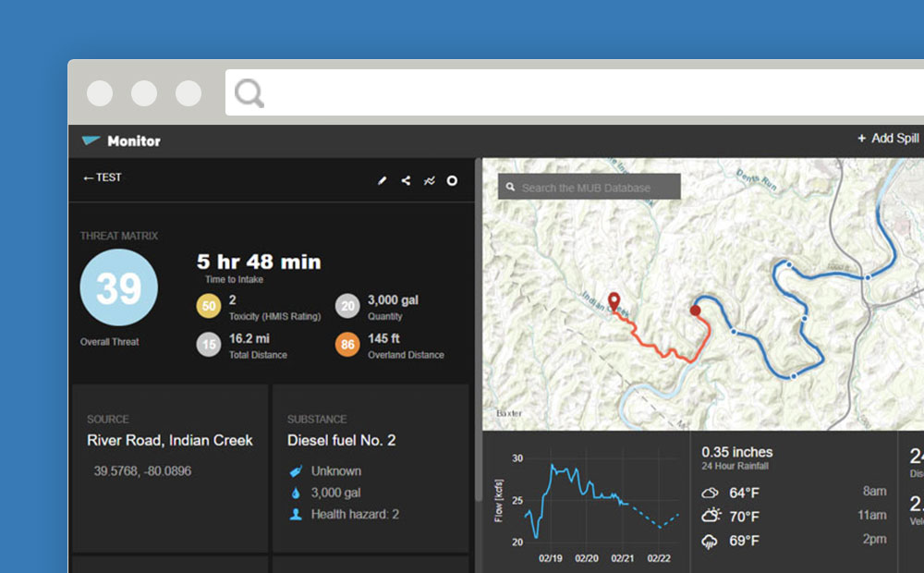Go back using the TEST arrow
The height and width of the screenshot is (573, 924).
(x=102, y=177)
